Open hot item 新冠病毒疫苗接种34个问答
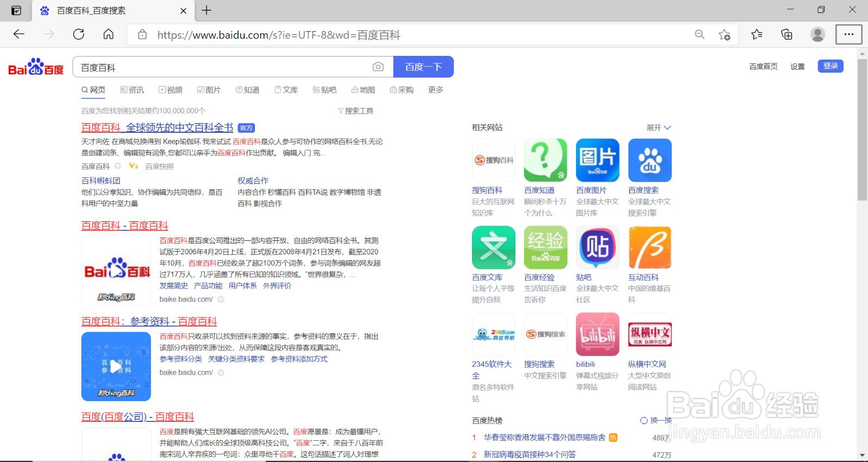 [x=529, y=454]
